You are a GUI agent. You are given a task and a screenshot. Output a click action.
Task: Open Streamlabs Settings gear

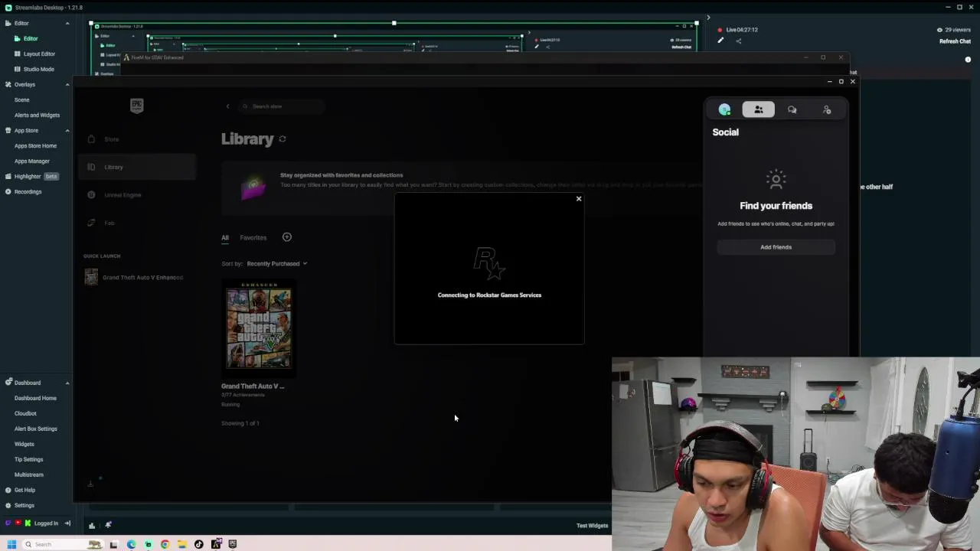click(x=8, y=505)
